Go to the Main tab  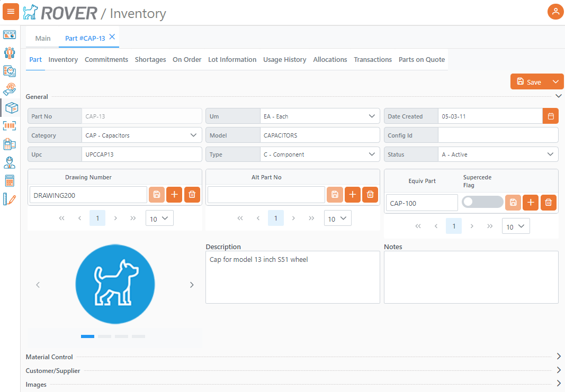43,38
